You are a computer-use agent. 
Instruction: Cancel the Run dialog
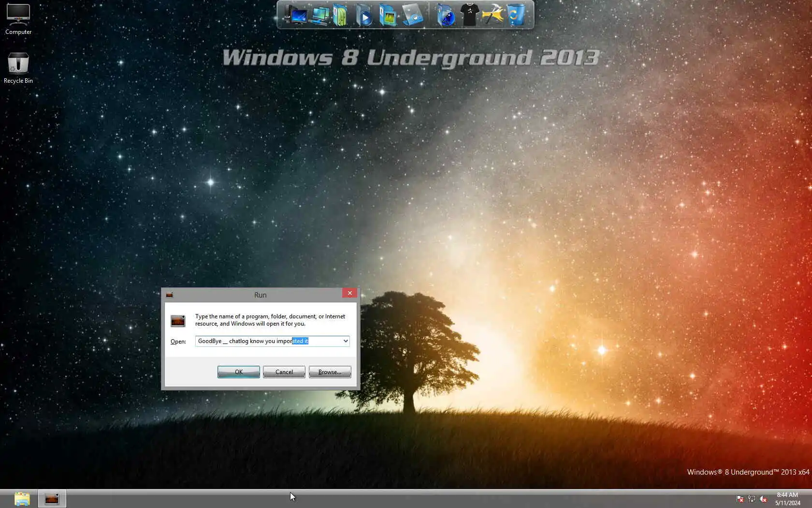click(x=284, y=372)
